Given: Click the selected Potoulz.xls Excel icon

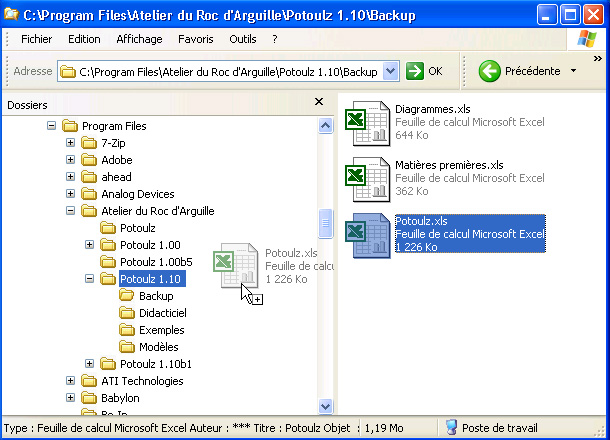Looking at the screenshot, I should coord(368,235).
